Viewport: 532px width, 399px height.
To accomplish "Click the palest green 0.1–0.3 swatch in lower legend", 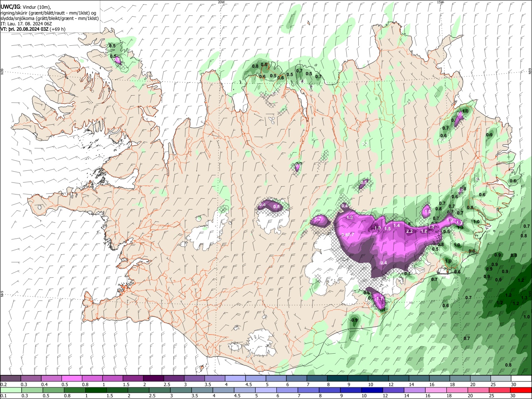I will (11, 390).
